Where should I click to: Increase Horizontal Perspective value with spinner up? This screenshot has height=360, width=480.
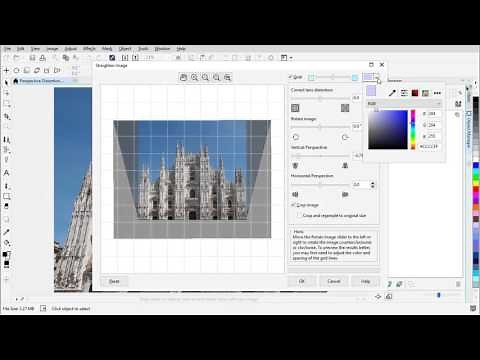coord(373,183)
